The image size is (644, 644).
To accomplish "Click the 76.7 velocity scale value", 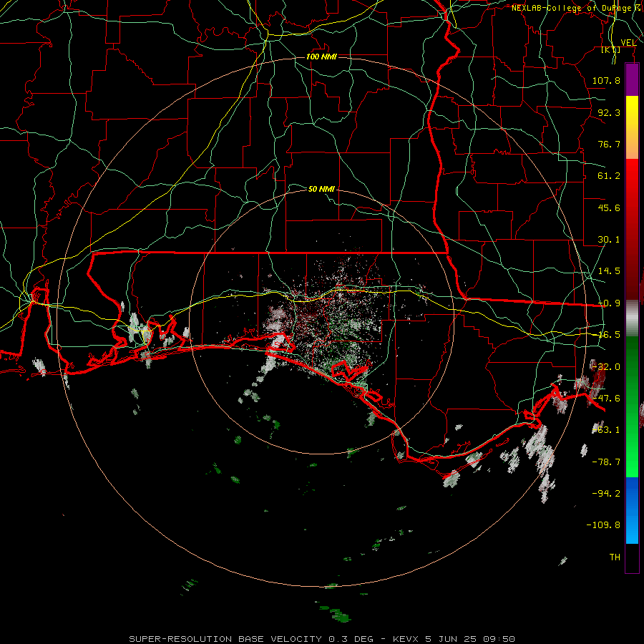I will [609, 144].
